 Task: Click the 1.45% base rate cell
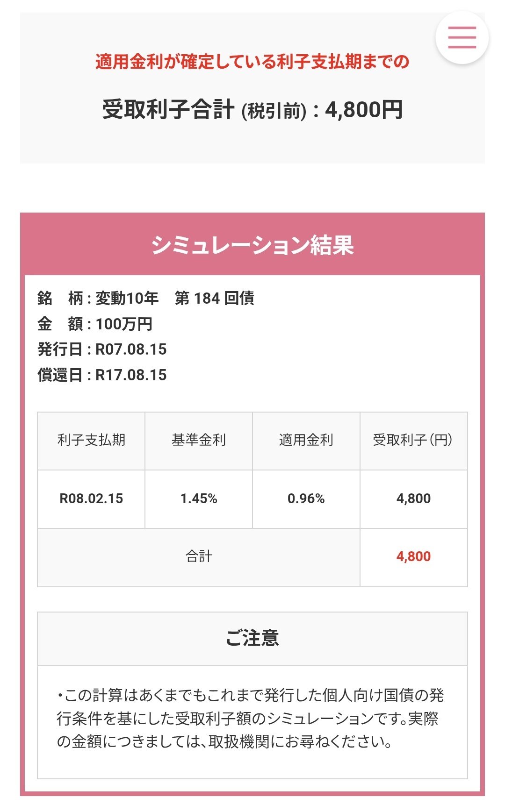[198, 498]
